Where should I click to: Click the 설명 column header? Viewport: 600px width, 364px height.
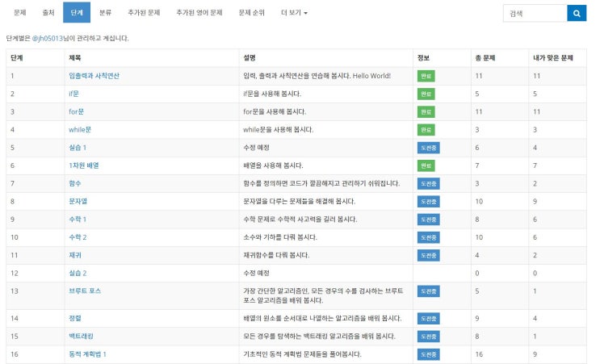click(249, 58)
